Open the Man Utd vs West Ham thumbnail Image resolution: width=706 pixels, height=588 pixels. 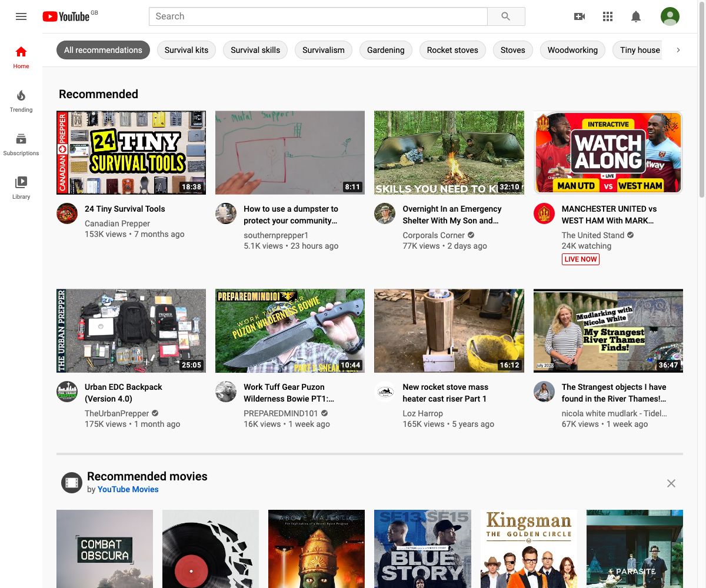pos(608,152)
